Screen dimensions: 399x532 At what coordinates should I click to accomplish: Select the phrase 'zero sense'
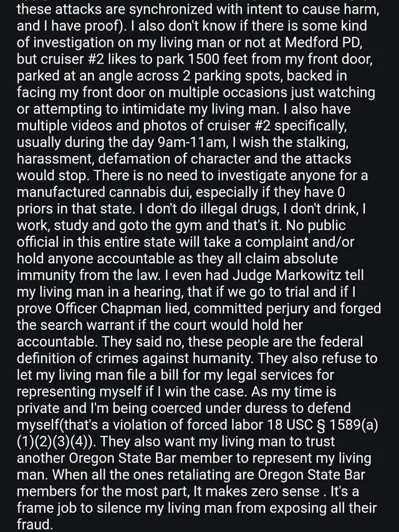click(x=282, y=491)
